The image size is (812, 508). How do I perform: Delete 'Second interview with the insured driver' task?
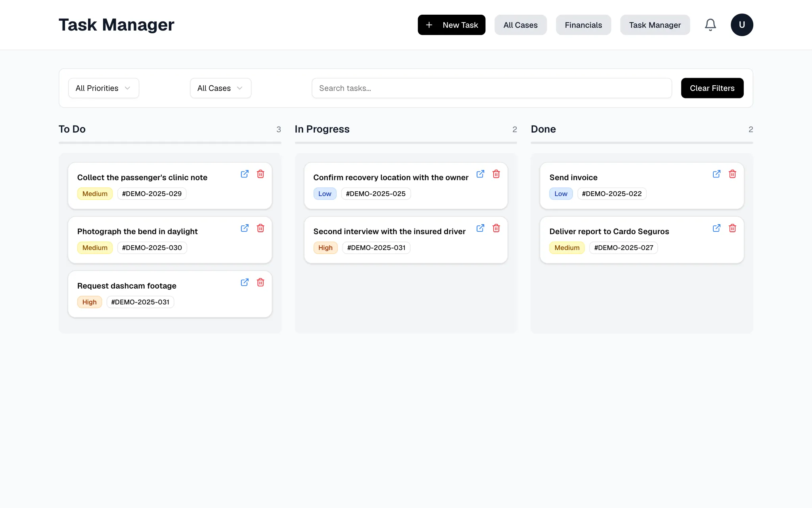click(x=496, y=228)
